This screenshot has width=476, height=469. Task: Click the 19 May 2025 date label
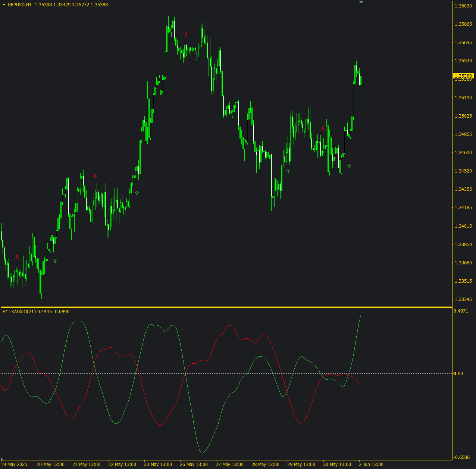(14, 465)
